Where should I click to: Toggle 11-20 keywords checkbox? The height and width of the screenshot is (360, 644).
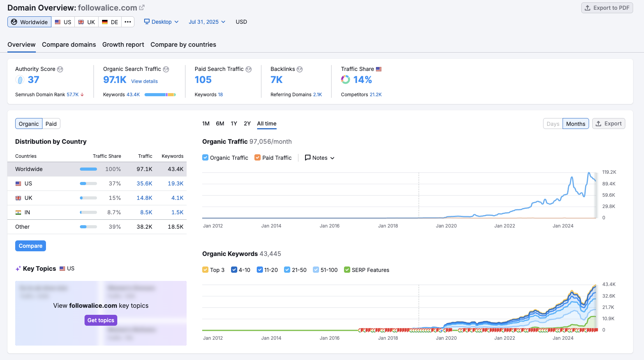click(x=260, y=270)
